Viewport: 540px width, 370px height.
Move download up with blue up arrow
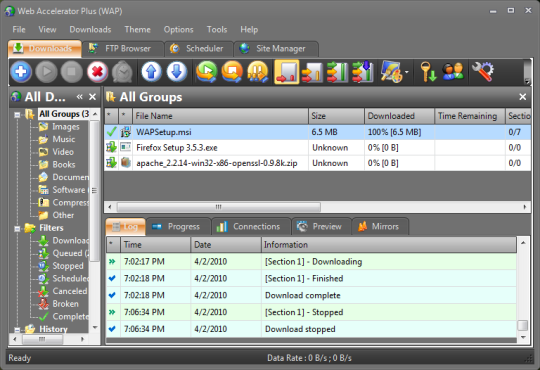pos(152,72)
